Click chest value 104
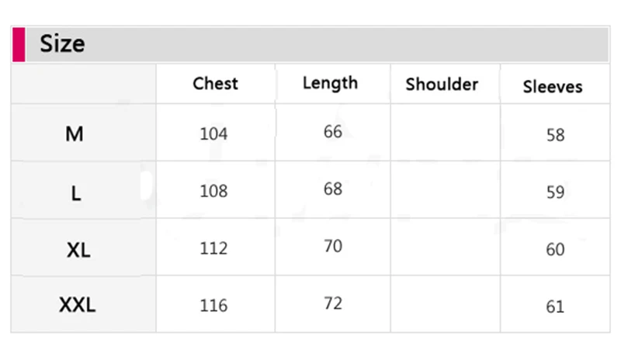This screenshot has height=364, width=621. click(x=214, y=133)
